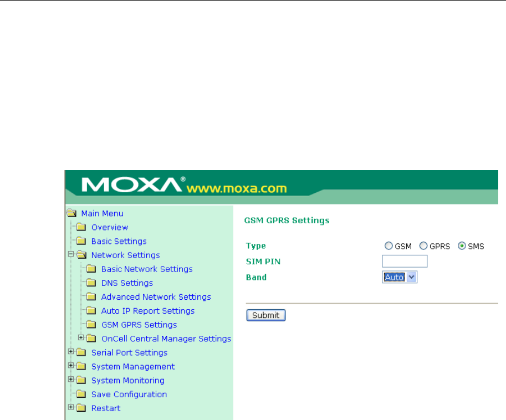This screenshot has height=420, width=506.
Task: Click the Type field label
Action: coord(255,245)
